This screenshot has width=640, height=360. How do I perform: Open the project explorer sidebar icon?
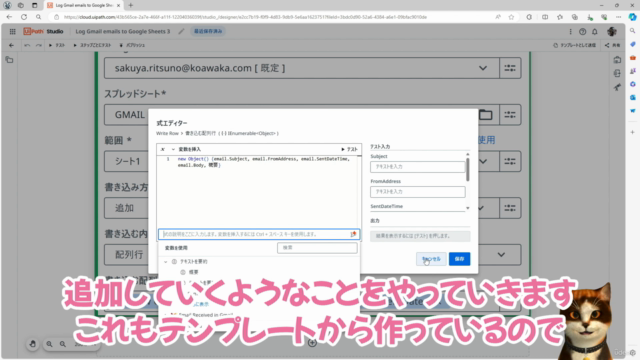(x=9, y=60)
